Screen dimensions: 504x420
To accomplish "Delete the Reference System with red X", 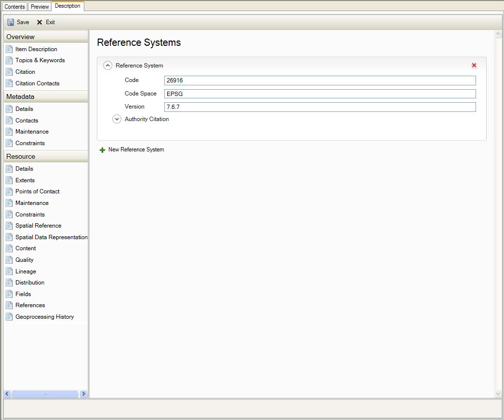I will (x=474, y=66).
